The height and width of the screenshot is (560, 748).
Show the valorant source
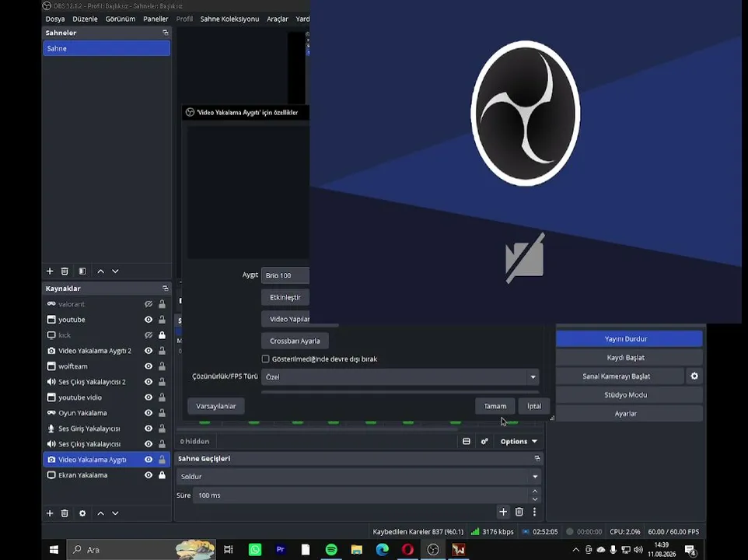point(149,304)
